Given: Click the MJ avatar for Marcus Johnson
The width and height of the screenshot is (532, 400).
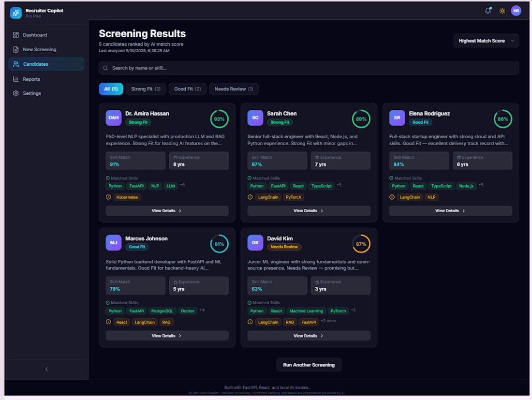Looking at the screenshot, I should [x=114, y=243].
